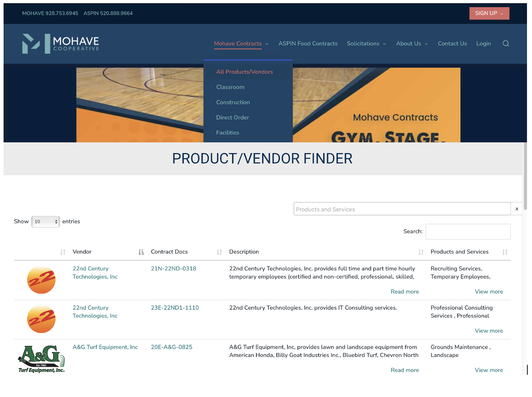Clear the Products and Services filter with x
Screen dimensions: 532x397
point(517,209)
